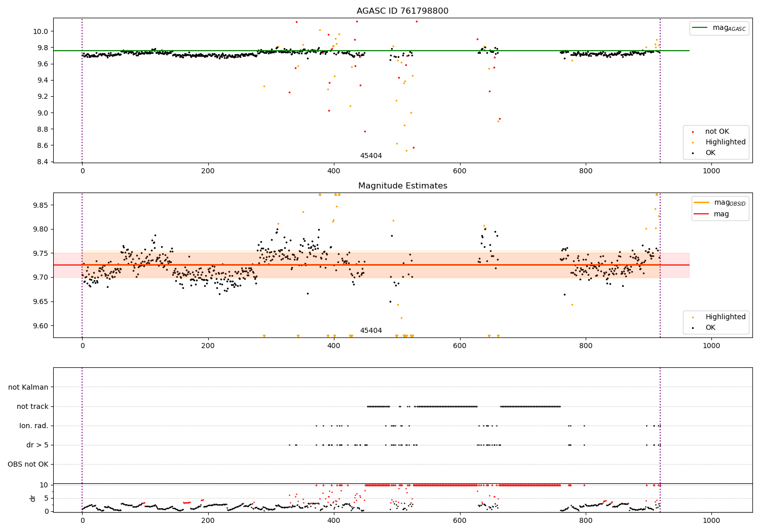Click the 9.65 y-axis tick in middle plot
The width and height of the screenshot is (760, 532).
41,301
